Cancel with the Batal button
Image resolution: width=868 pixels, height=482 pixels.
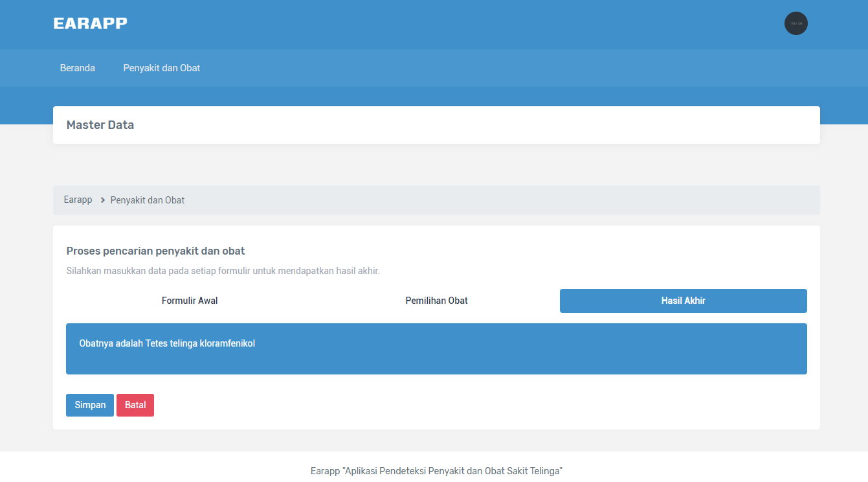pyautogui.click(x=135, y=405)
